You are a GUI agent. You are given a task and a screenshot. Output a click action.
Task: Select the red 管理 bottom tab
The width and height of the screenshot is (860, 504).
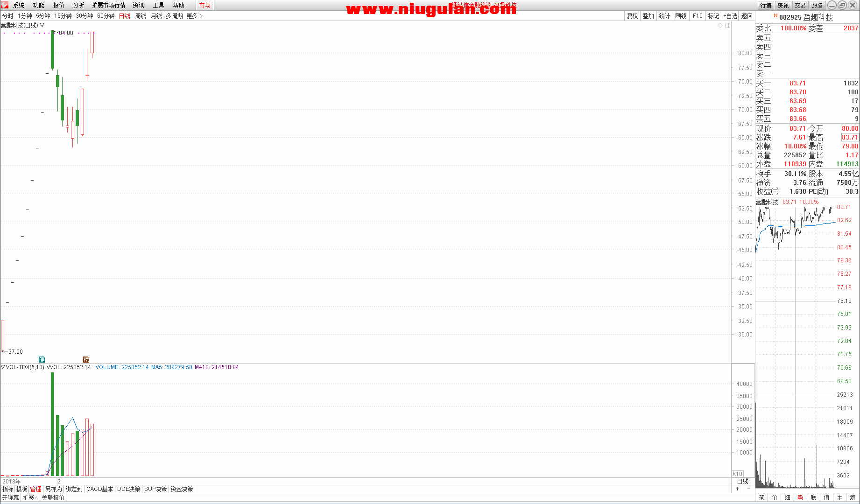click(x=36, y=489)
